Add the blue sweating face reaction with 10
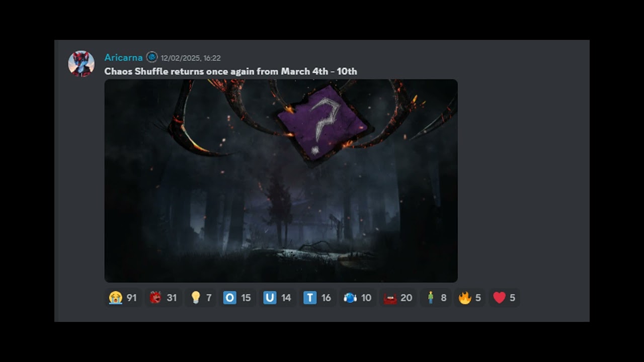The height and width of the screenshot is (362, 644). [358, 298]
